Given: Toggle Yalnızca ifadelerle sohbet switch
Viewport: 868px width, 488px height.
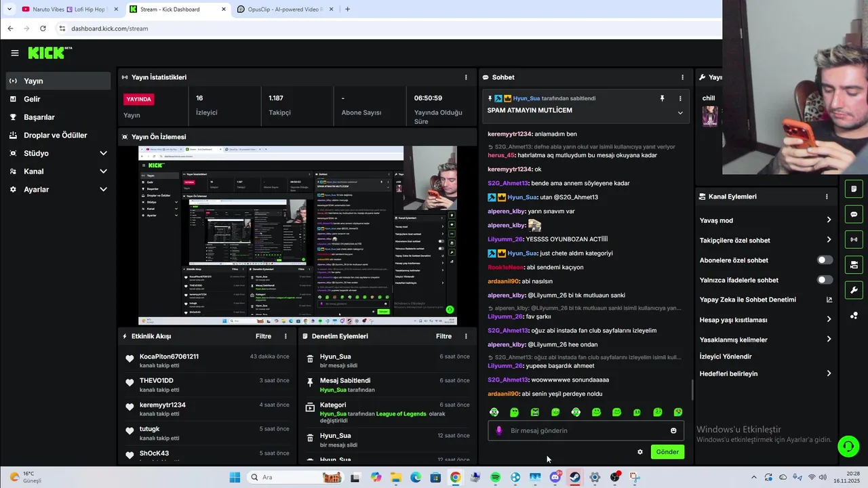Looking at the screenshot, I should pos(825,280).
